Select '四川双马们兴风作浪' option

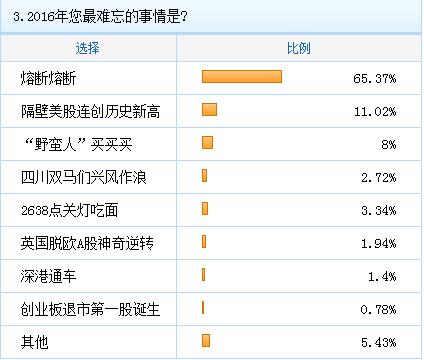tap(84, 177)
